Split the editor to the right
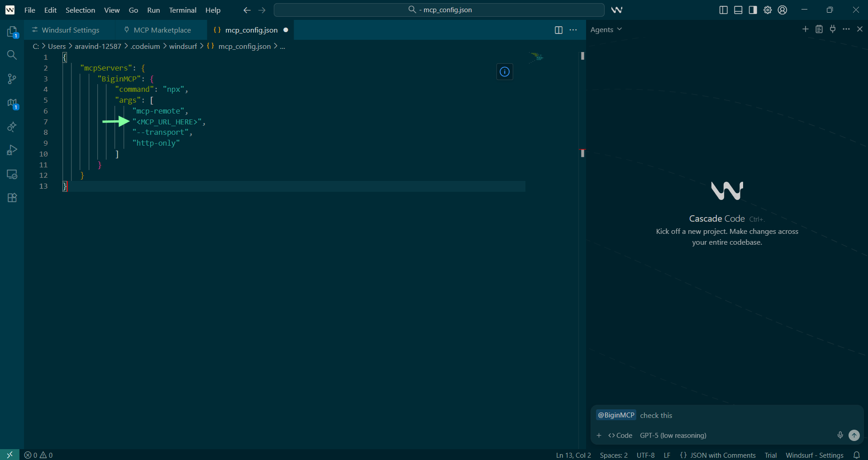Viewport: 868px width, 460px height. pos(558,30)
